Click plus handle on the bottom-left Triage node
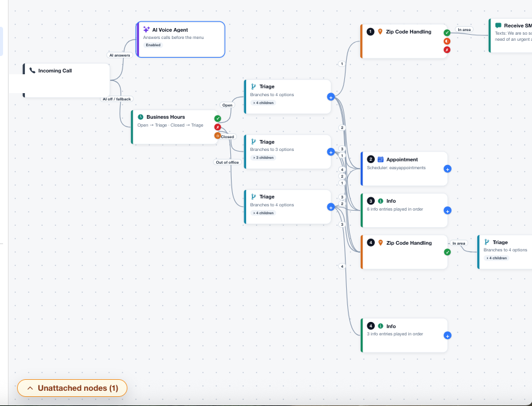 [x=331, y=208]
